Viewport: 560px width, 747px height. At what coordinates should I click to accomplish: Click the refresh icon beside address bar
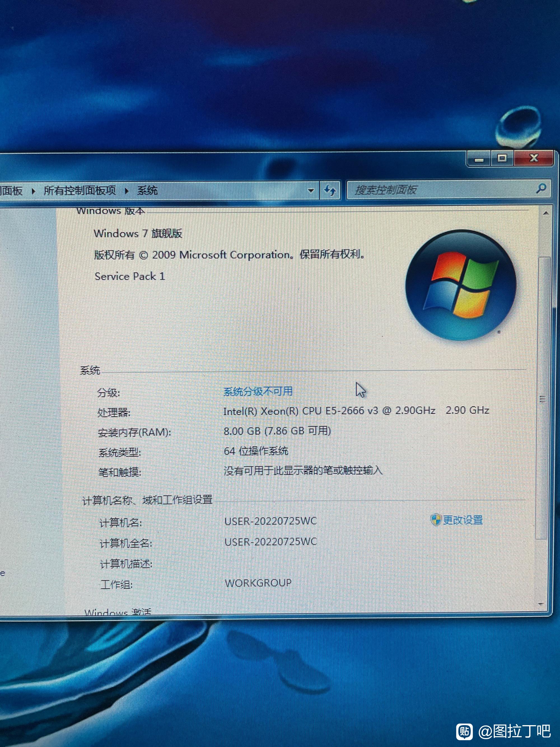pyautogui.click(x=330, y=190)
